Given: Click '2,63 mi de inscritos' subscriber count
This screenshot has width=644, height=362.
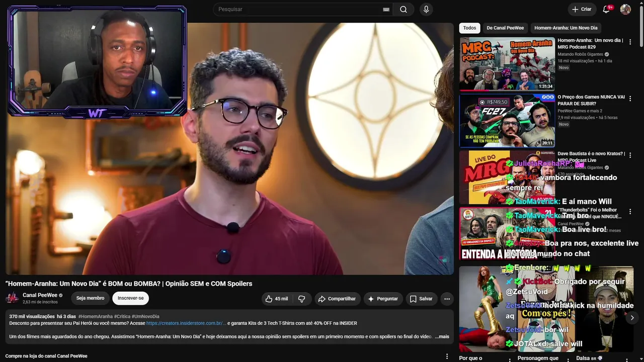Looking at the screenshot, I should tap(40, 302).
